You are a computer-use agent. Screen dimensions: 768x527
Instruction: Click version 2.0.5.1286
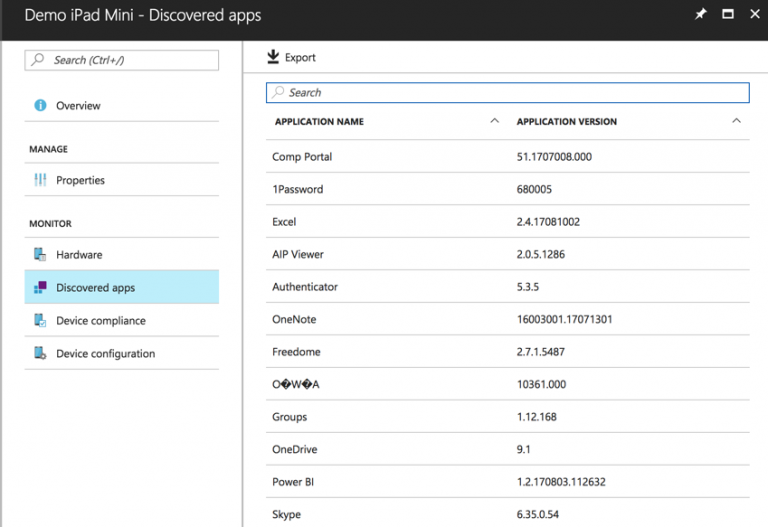click(x=541, y=254)
